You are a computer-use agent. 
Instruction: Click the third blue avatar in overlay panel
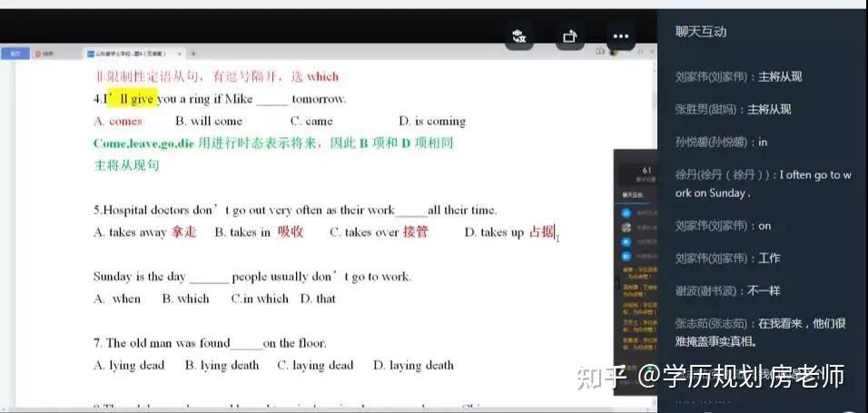point(626,242)
